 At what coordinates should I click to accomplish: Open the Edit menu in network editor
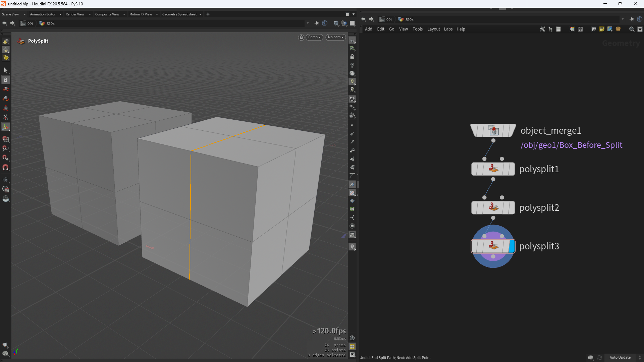point(381,29)
